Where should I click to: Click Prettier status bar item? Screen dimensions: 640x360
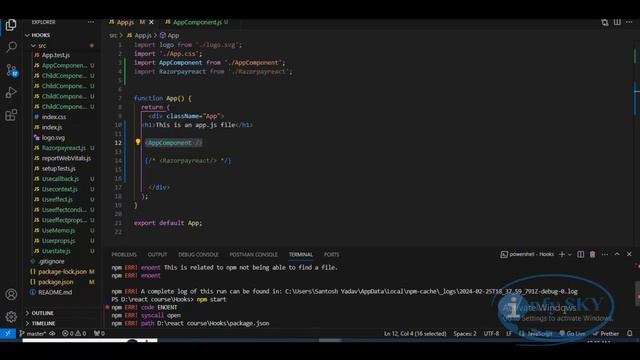[606, 333]
